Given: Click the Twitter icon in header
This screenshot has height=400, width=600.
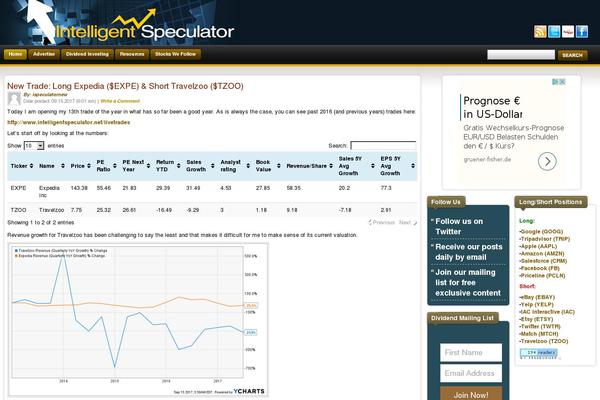Looking at the screenshot, I should (554, 31).
